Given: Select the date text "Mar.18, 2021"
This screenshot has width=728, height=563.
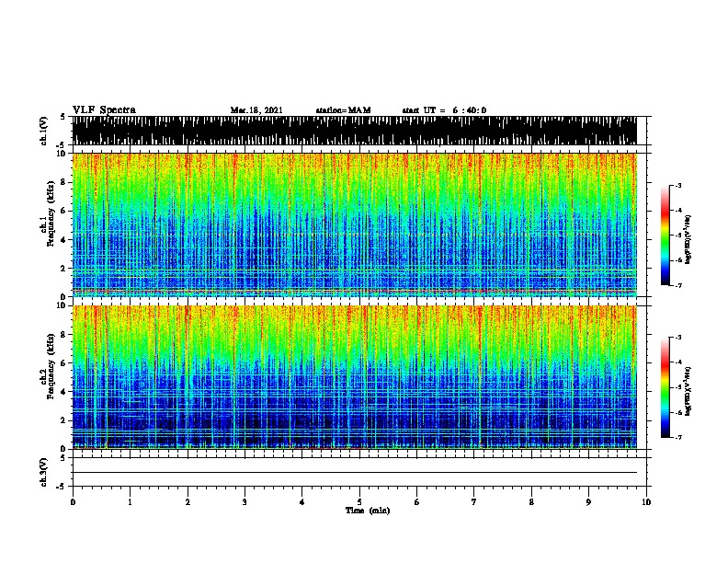Looking at the screenshot, I should pyautogui.click(x=256, y=110).
